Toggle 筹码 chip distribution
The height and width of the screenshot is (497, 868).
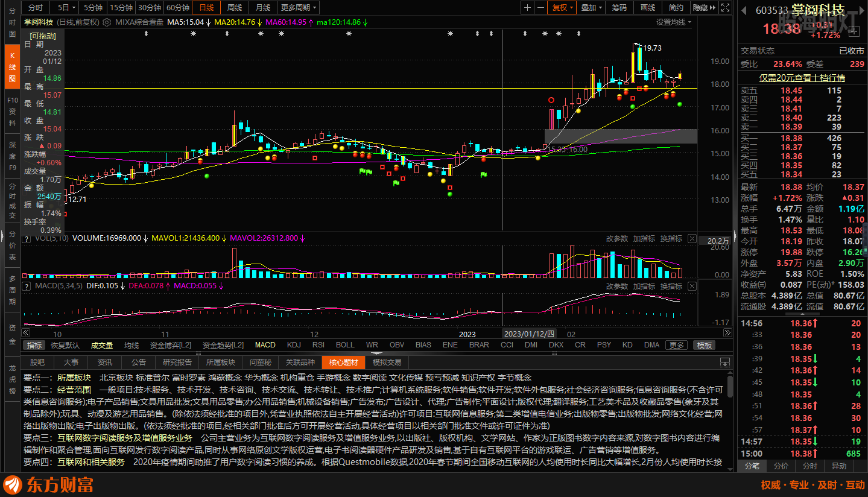click(x=619, y=8)
